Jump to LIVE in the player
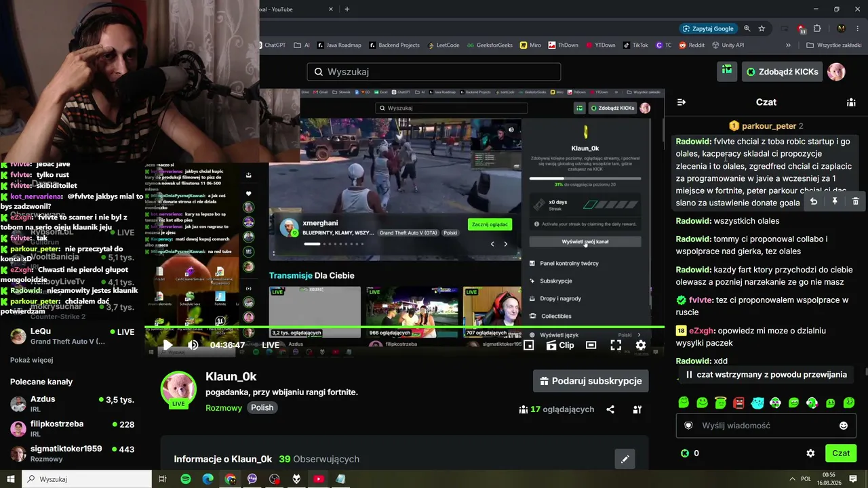The image size is (868, 488). point(271,345)
